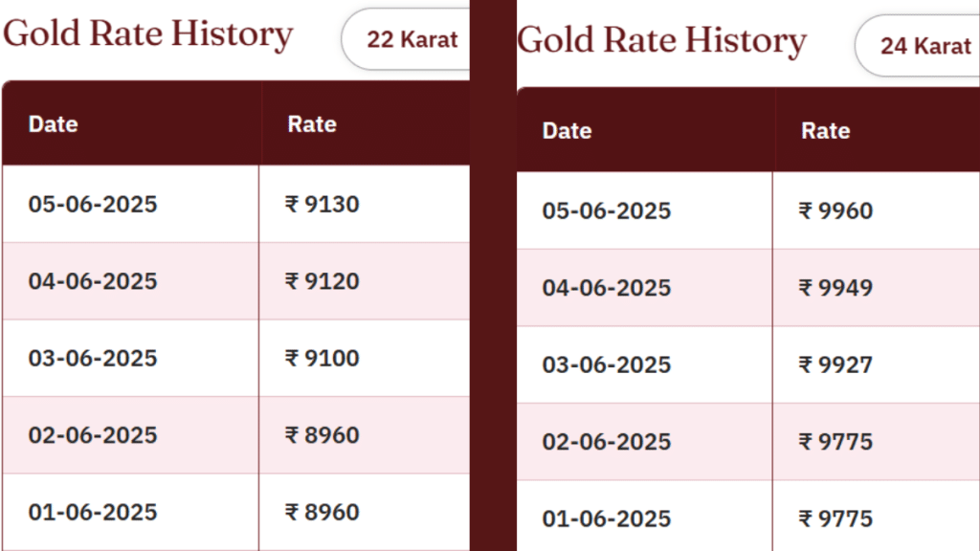The width and height of the screenshot is (980, 551).
Task: Click the left Gold Rate History heading
Action: (148, 34)
